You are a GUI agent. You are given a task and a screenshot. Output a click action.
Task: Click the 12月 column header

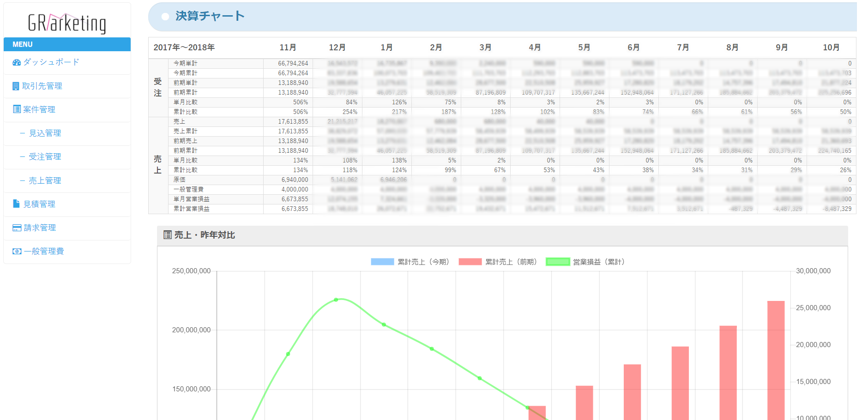pyautogui.click(x=337, y=48)
